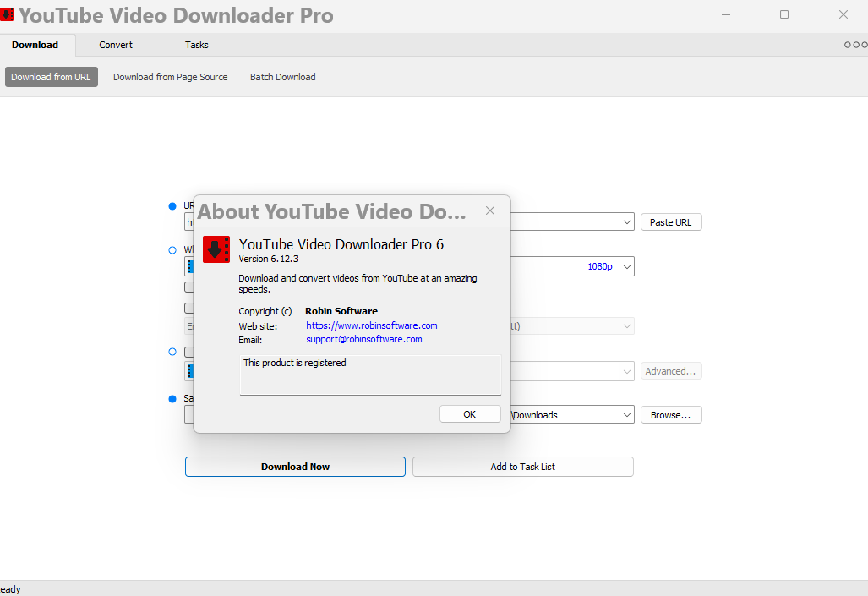
Task: Click the disabled Advanced... button
Action: pos(671,371)
